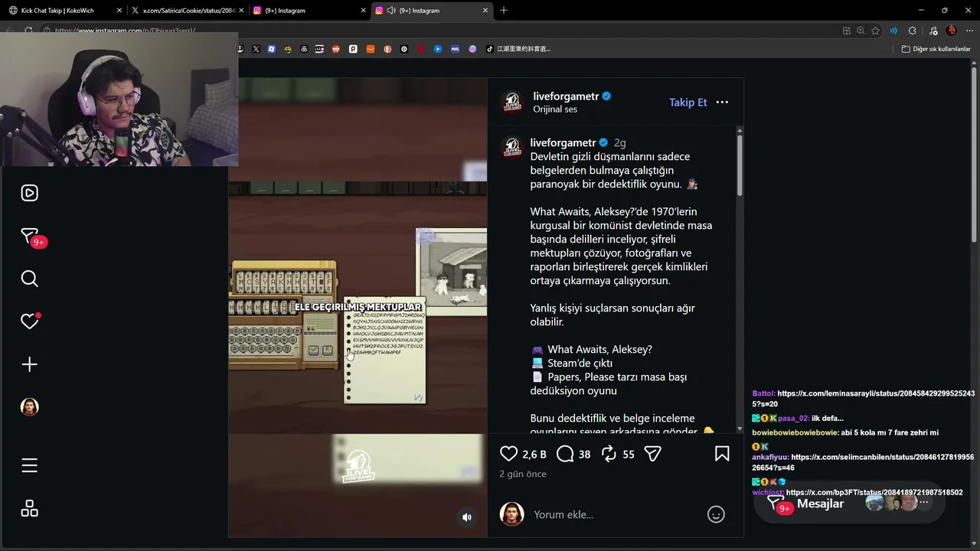
Task: Create a new post with plus icon
Action: (x=29, y=364)
